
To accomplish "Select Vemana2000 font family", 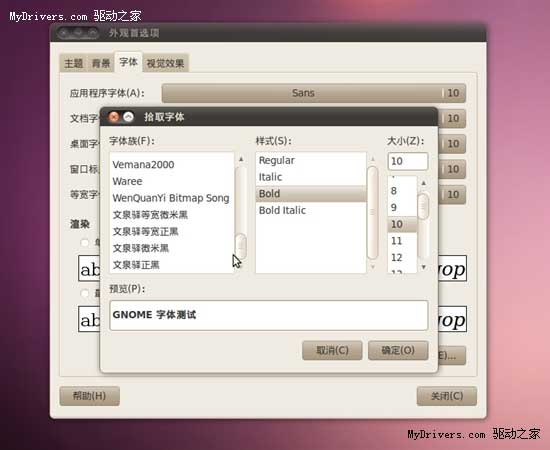I will [x=172, y=164].
